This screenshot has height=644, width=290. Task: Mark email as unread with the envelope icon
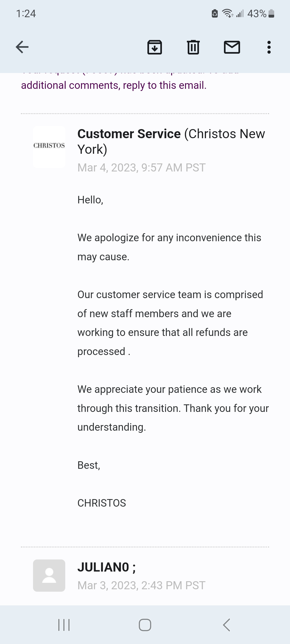[232, 47]
